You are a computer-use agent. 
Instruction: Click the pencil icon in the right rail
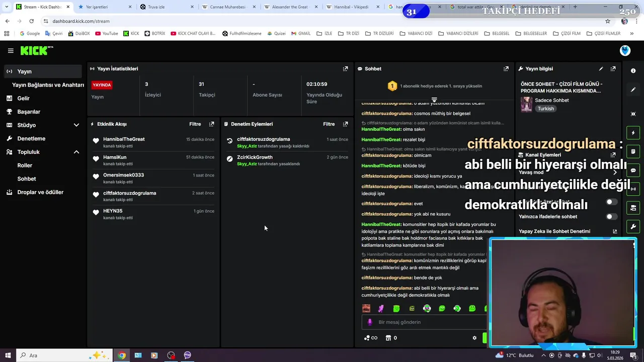[633, 89]
